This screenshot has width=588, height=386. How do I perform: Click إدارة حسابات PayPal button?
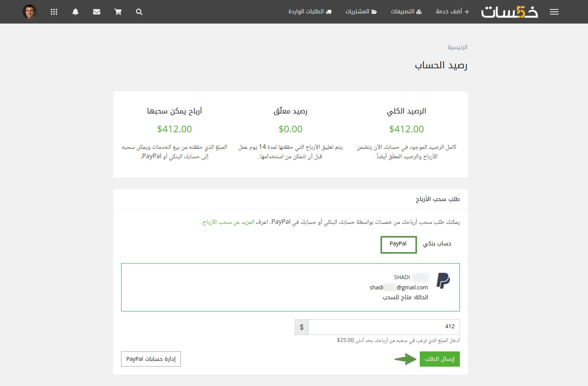(x=151, y=359)
